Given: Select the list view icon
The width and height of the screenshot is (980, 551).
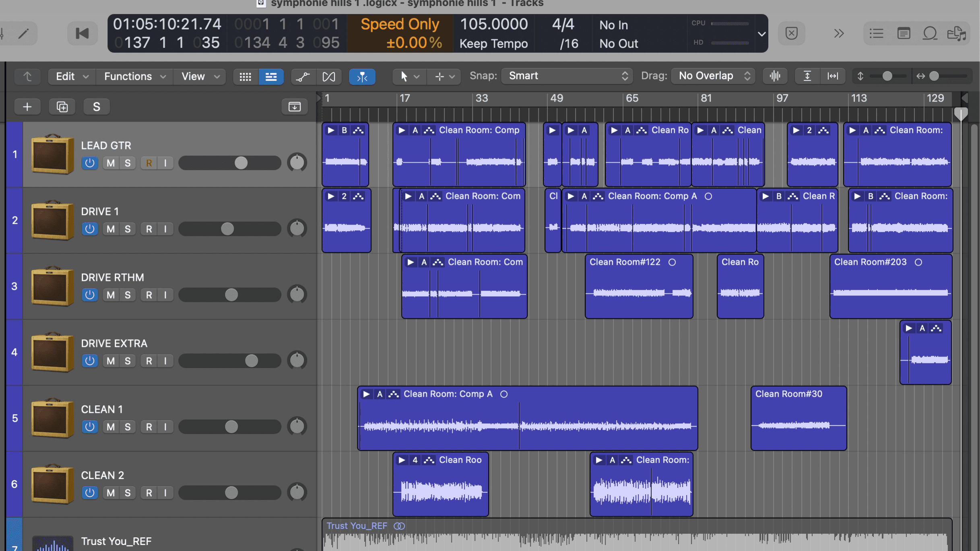Looking at the screenshot, I should (x=271, y=76).
